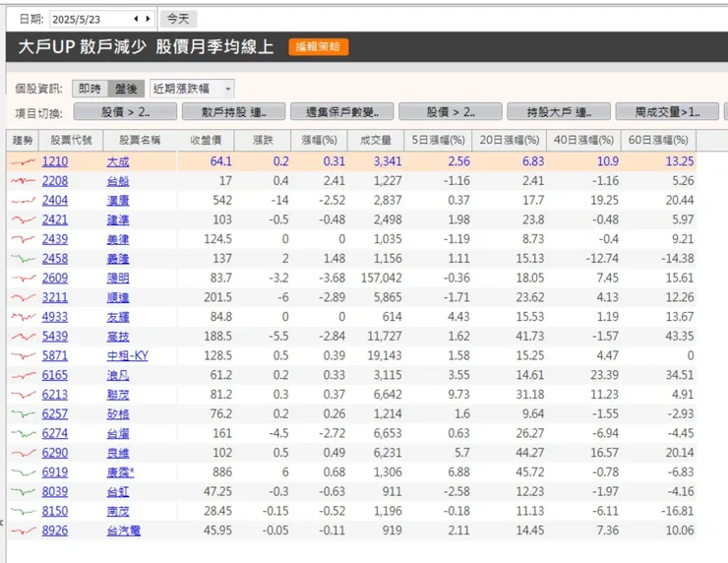Open the stock code link 2609
This screenshot has width=728, height=563.
[55, 279]
